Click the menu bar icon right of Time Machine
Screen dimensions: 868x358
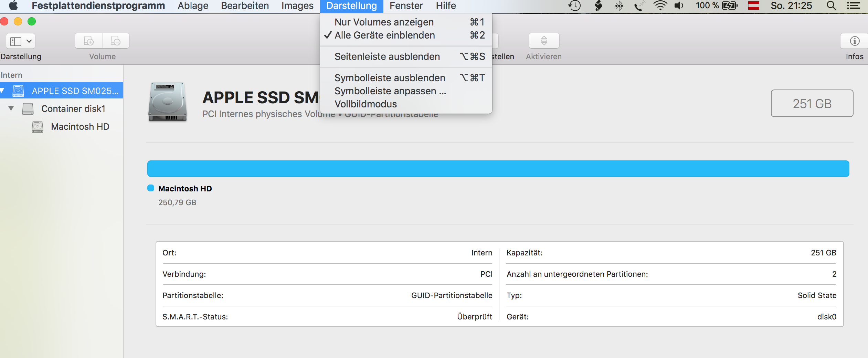[x=599, y=6]
